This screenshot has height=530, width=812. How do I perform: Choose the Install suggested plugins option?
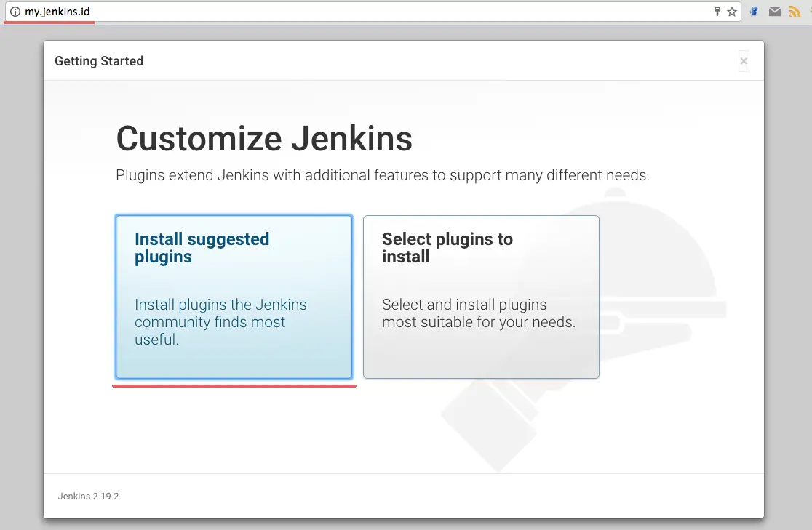click(x=234, y=297)
